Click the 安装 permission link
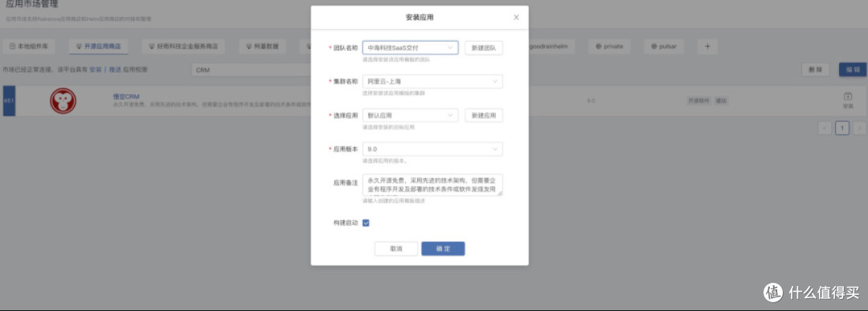Image resolution: width=868 pixels, height=311 pixels. [96, 70]
